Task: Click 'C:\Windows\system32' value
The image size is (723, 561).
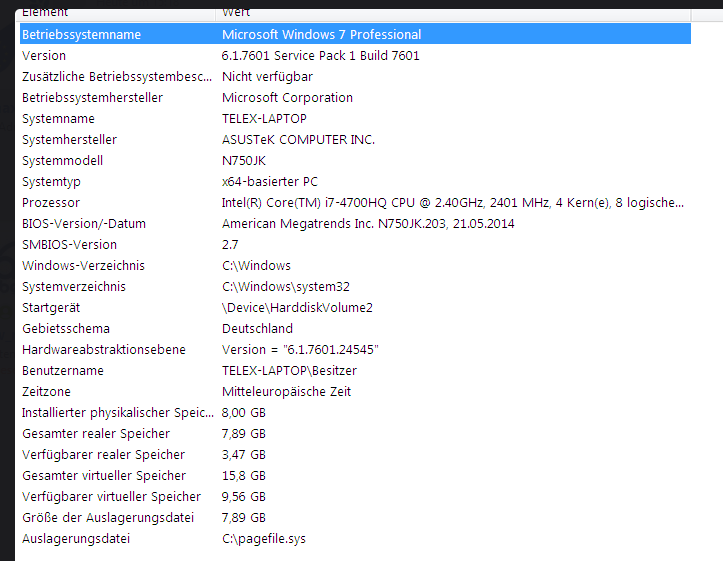Action: tap(286, 287)
